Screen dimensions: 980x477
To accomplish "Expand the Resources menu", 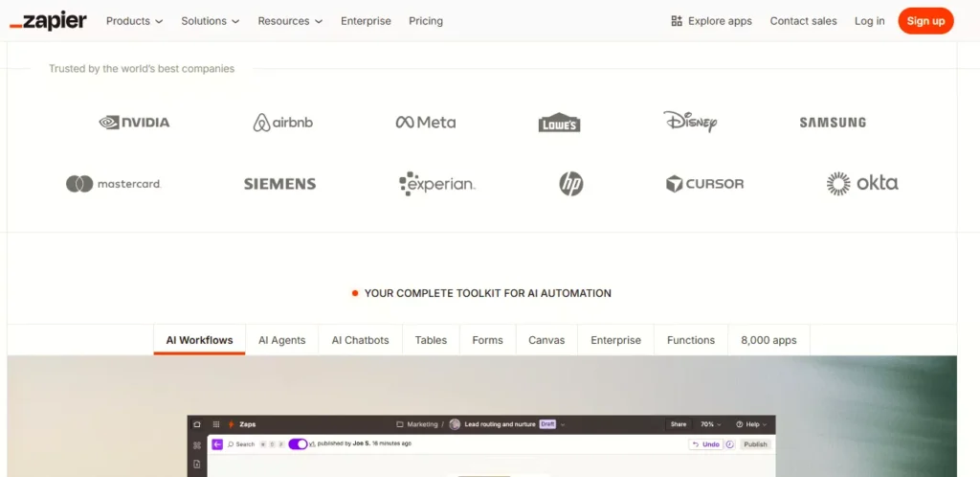I will [290, 21].
